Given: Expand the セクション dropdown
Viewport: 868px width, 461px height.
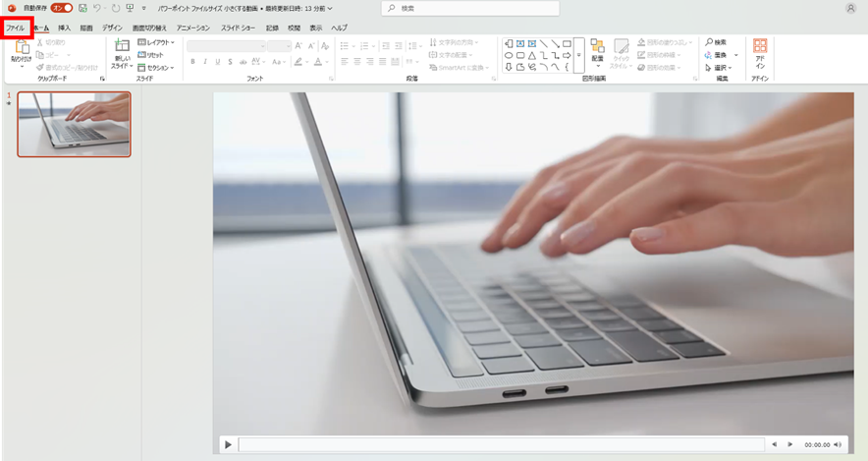Looking at the screenshot, I should click(157, 68).
